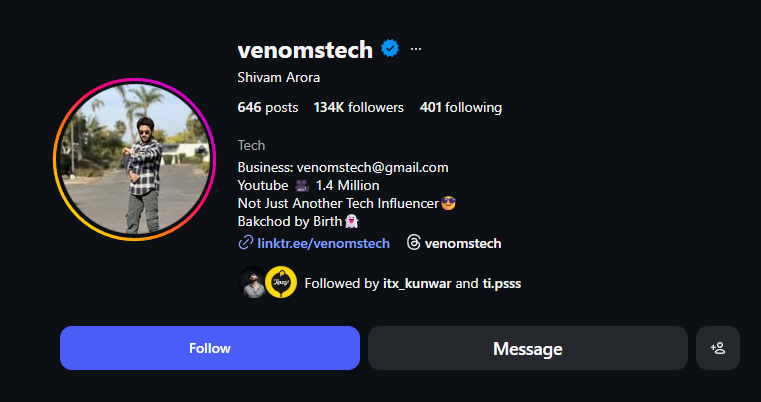The image size is (761, 402).
Task: Open the yellow ti.psss avatar
Action: point(281,282)
